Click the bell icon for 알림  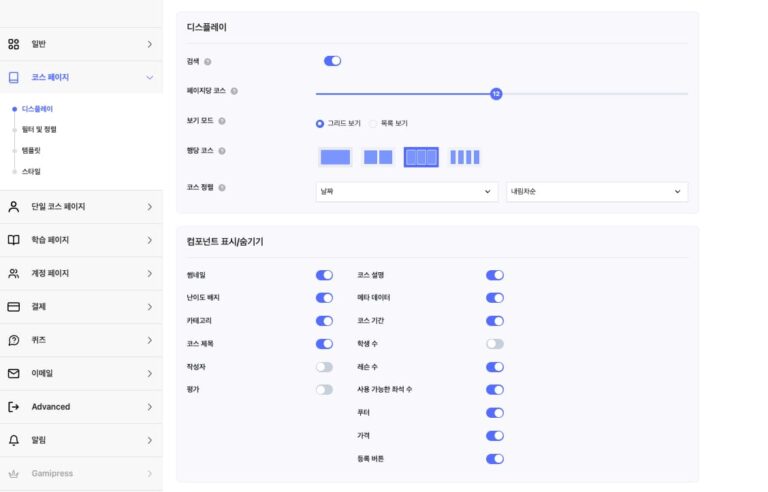(x=14, y=440)
